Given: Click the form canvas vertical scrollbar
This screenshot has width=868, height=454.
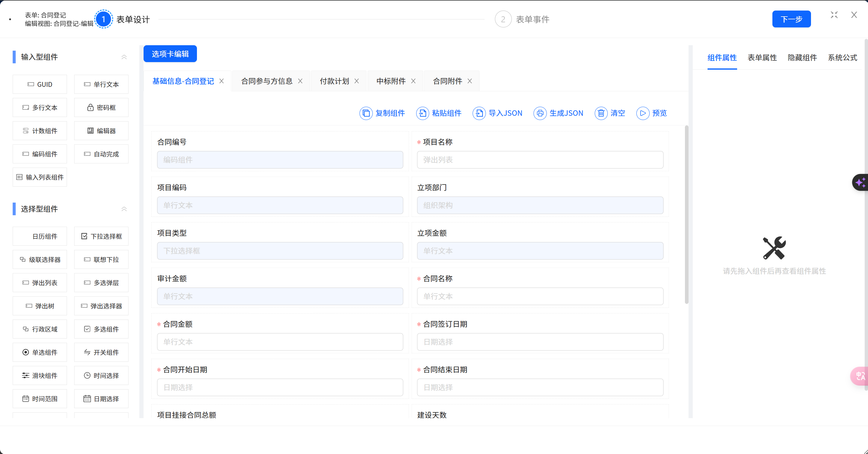Looking at the screenshot, I should [x=686, y=215].
